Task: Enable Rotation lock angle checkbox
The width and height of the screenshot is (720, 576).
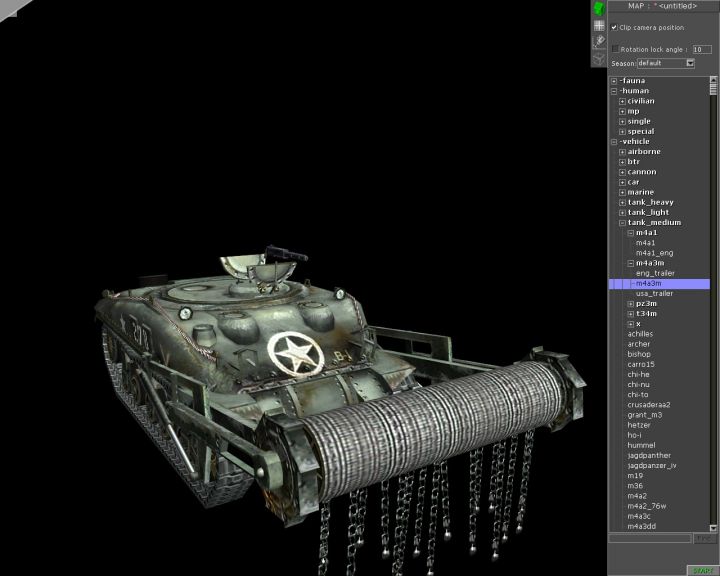Action: point(615,48)
